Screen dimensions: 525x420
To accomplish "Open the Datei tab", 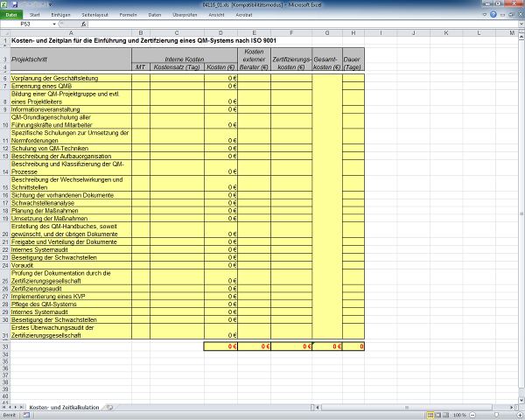I will click(x=10, y=15).
